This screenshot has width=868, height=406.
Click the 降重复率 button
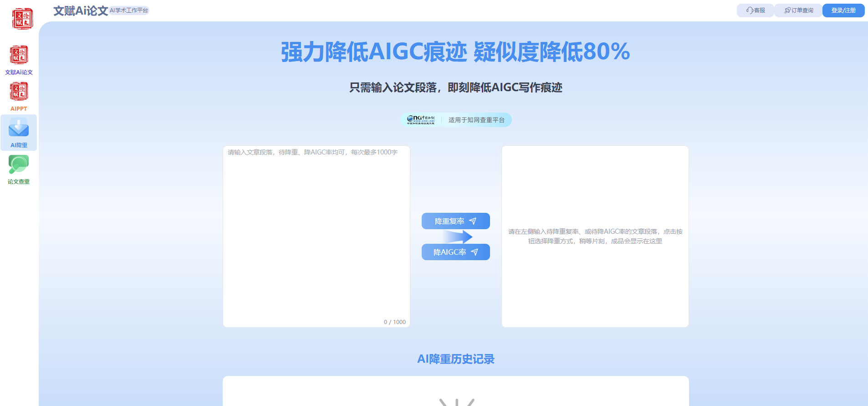tap(456, 221)
